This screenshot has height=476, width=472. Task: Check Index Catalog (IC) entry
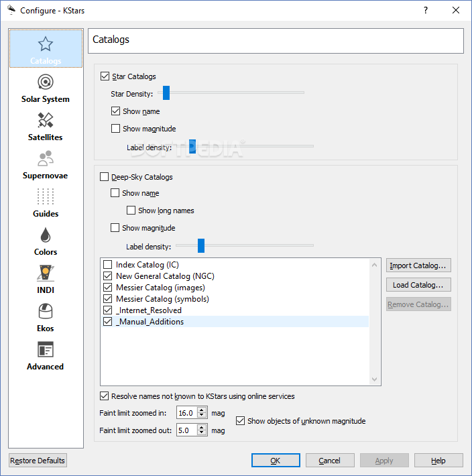pyautogui.click(x=108, y=264)
